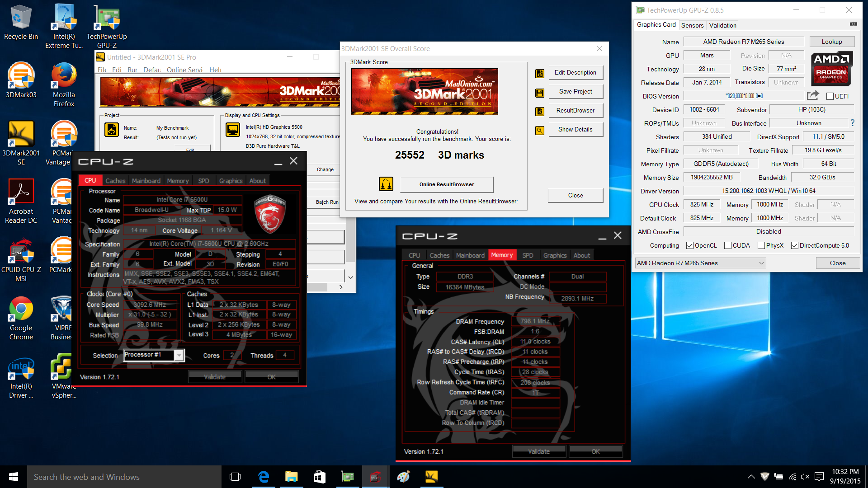Open TechPowerUp GPU-Z desktop shortcut
Screen dimensions: 868x488
(x=107, y=26)
